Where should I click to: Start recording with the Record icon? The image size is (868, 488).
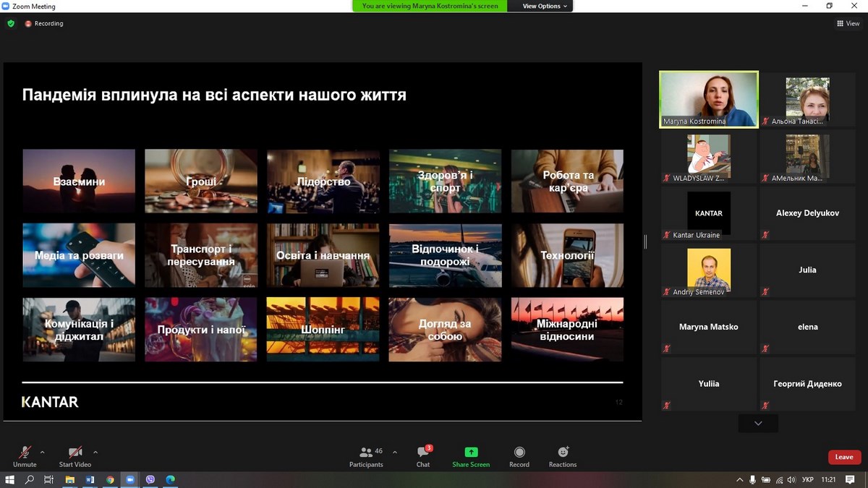pos(519,453)
